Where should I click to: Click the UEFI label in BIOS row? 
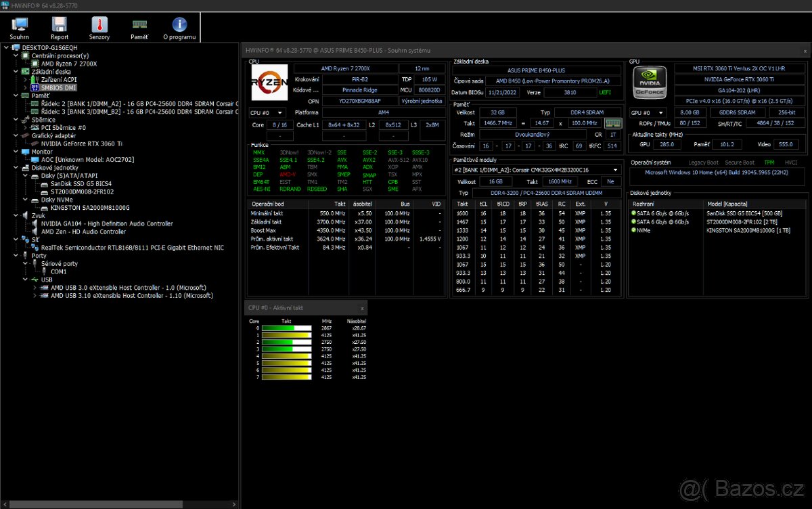605,92
